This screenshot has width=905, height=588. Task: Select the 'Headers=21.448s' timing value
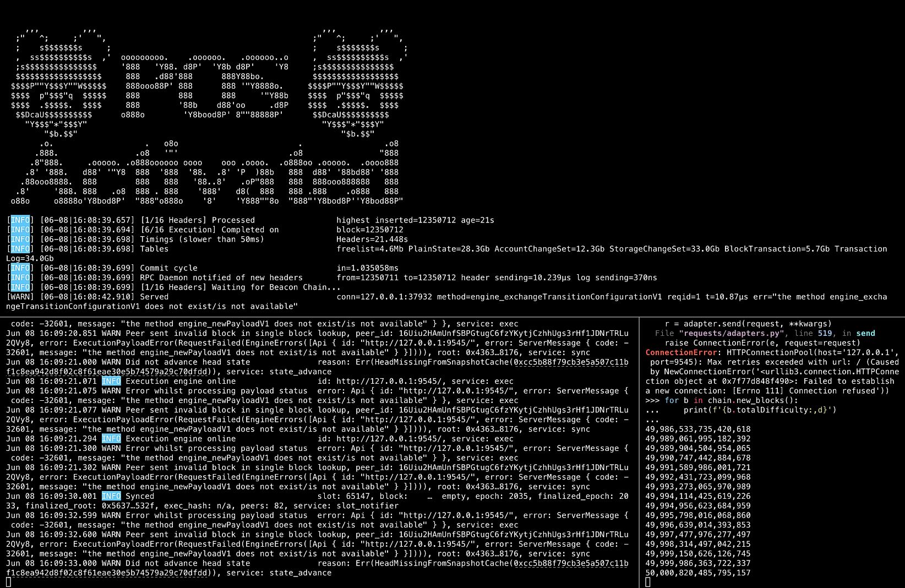(x=372, y=239)
